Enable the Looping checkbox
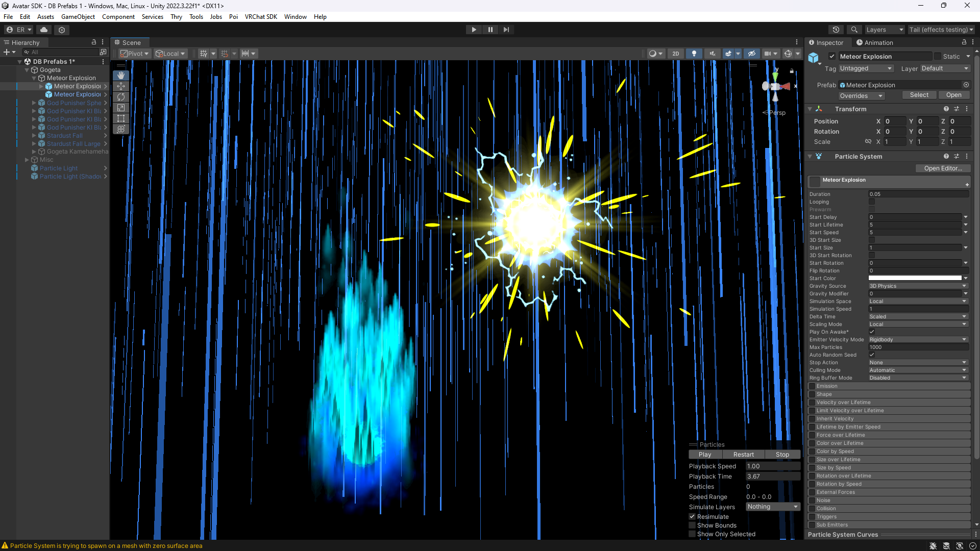The width and height of the screenshot is (980, 551). click(x=872, y=202)
